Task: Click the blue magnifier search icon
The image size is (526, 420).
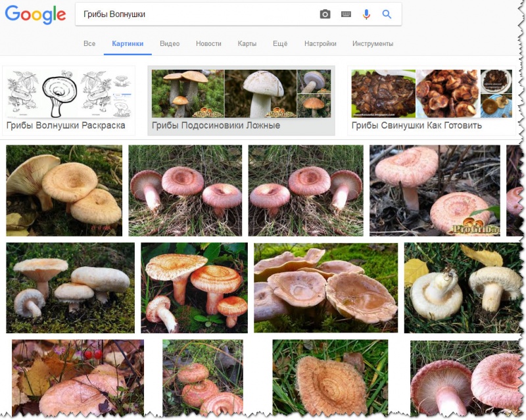Action: (x=387, y=14)
